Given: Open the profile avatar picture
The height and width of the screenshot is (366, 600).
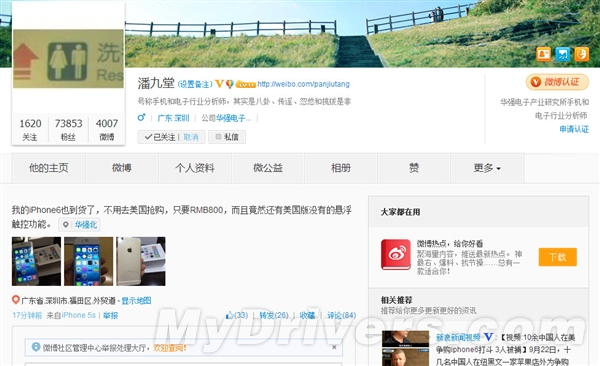Looking at the screenshot, I should [68, 59].
